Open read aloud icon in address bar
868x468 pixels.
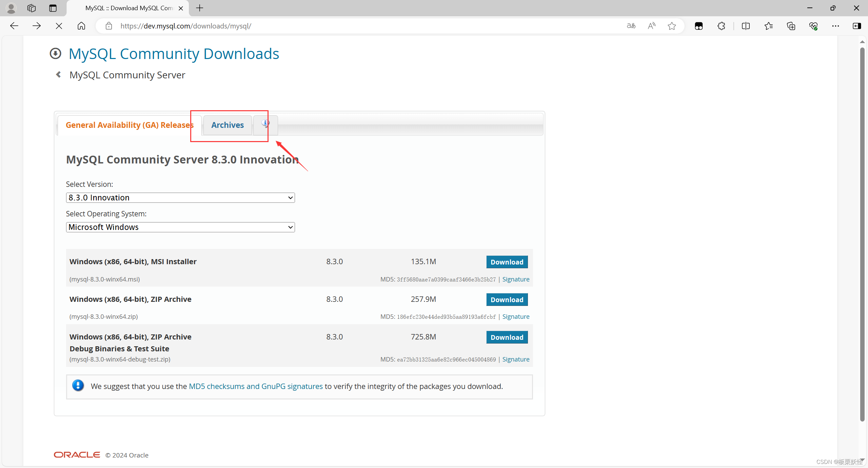click(651, 26)
